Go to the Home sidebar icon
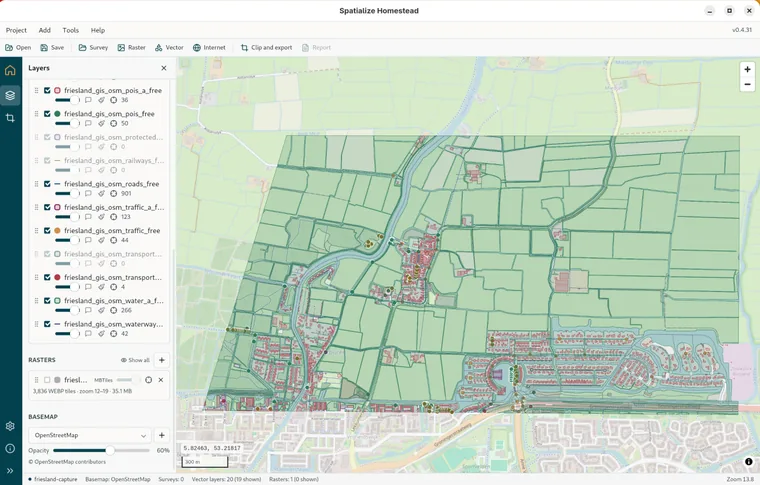 (x=10, y=70)
